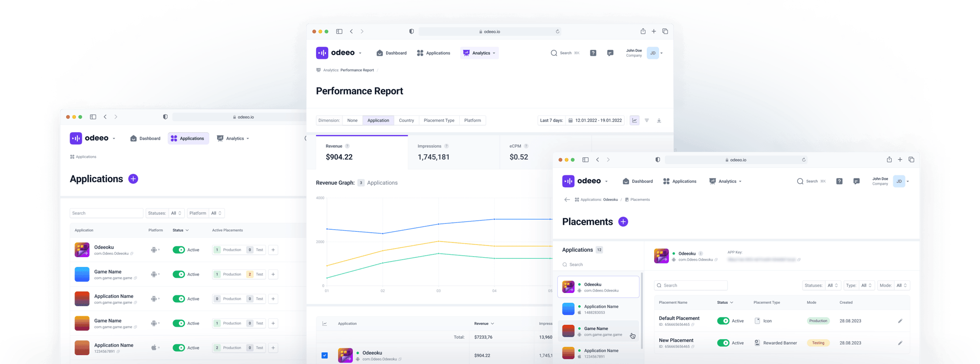
Task: Edit Default Placement with pencil icon
Action: click(900, 321)
